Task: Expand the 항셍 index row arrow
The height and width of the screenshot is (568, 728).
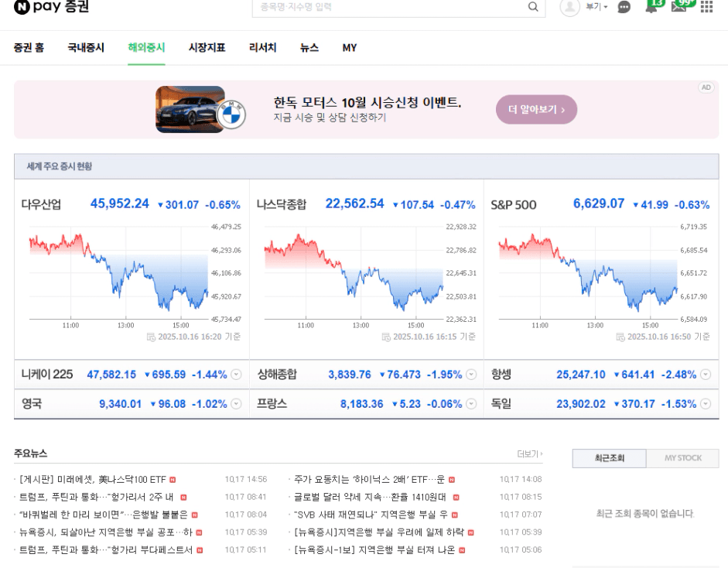Action: tap(705, 375)
